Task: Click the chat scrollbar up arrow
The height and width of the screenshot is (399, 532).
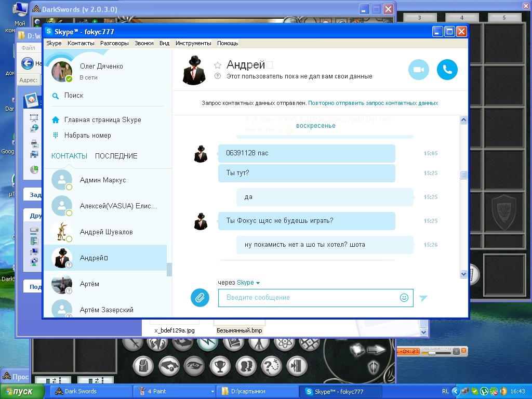Action: (463, 120)
